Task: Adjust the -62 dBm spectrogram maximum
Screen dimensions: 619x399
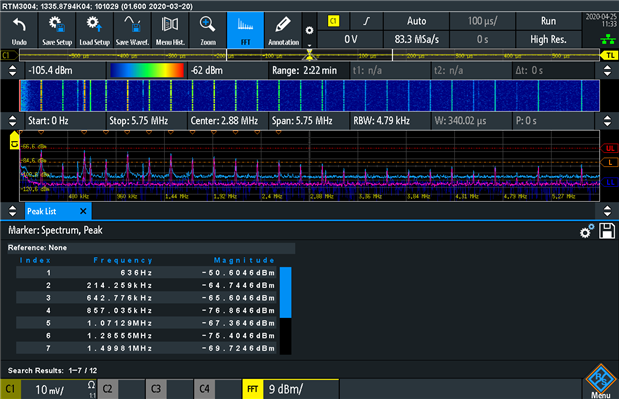Action: (228, 71)
